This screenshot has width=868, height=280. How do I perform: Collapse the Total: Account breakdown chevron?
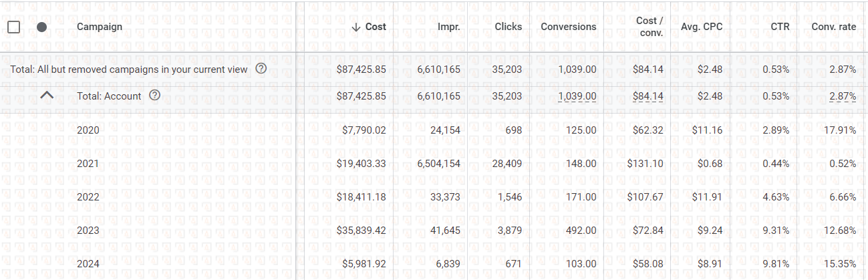(x=47, y=96)
